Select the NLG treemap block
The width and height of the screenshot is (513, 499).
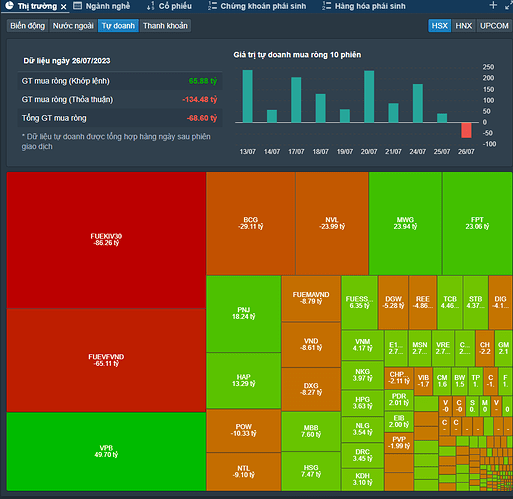pyautogui.click(x=363, y=429)
